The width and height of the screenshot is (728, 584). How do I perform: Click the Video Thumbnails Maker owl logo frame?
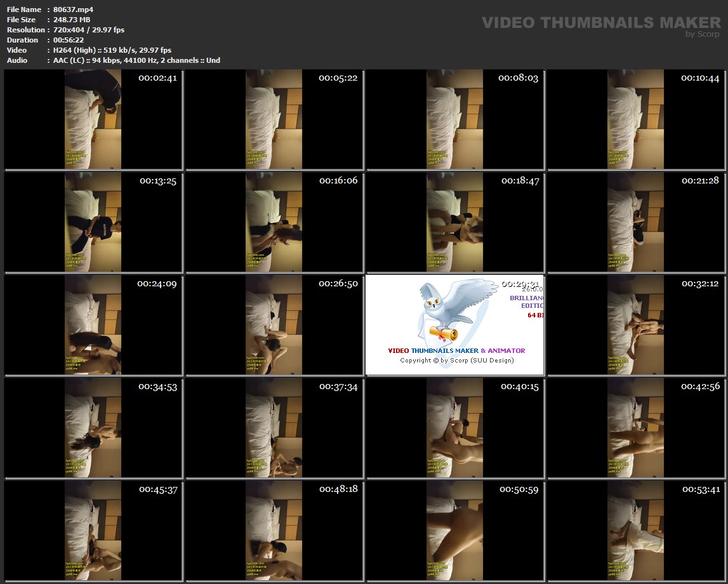coord(455,325)
